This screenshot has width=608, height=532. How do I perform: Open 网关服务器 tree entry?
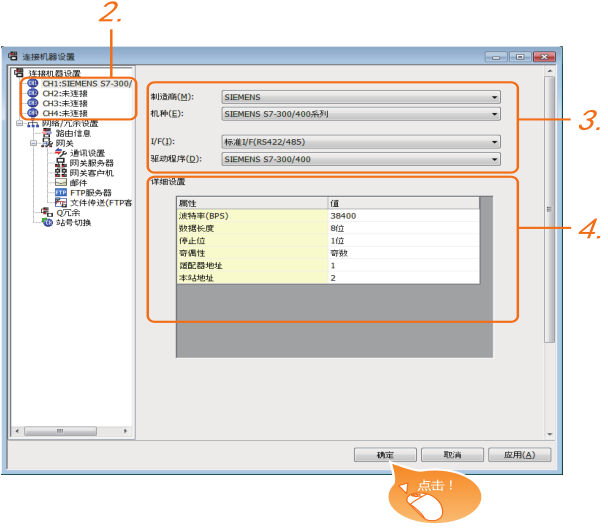(92, 163)
